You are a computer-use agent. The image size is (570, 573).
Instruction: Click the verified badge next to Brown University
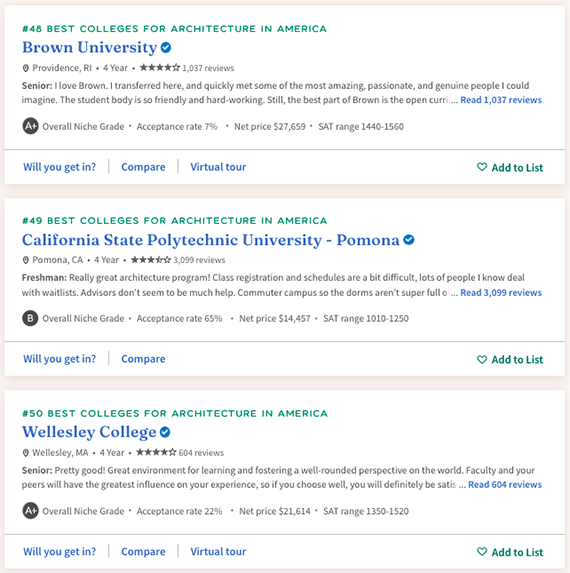(166, 48)
